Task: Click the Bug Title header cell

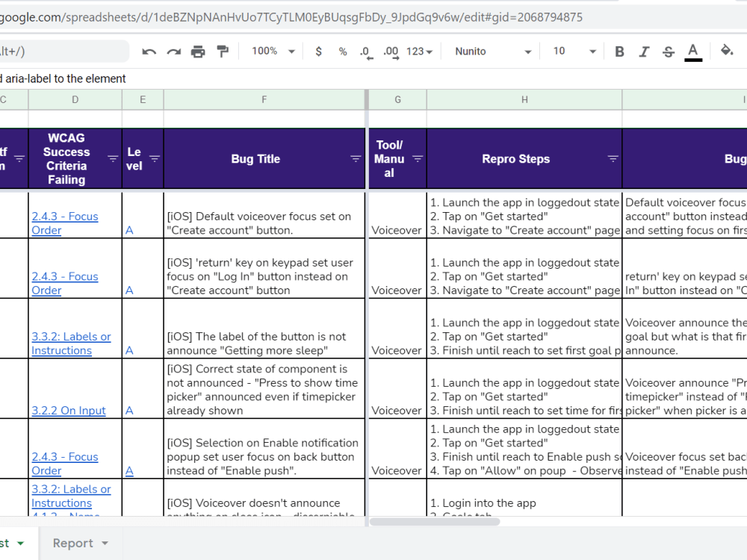Action: coord(264,158)
